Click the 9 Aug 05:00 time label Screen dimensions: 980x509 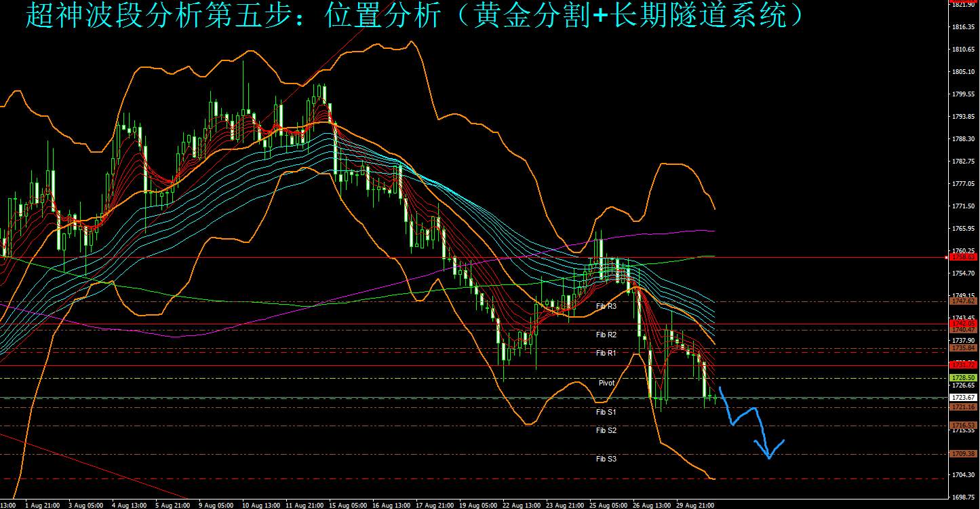point(216,505)
